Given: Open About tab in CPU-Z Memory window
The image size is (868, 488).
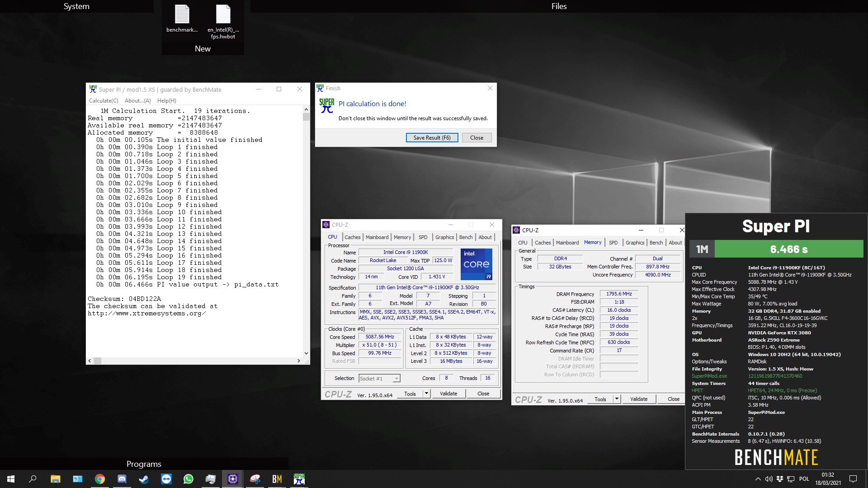Looking at the screenshot, I should coord(675,243).
